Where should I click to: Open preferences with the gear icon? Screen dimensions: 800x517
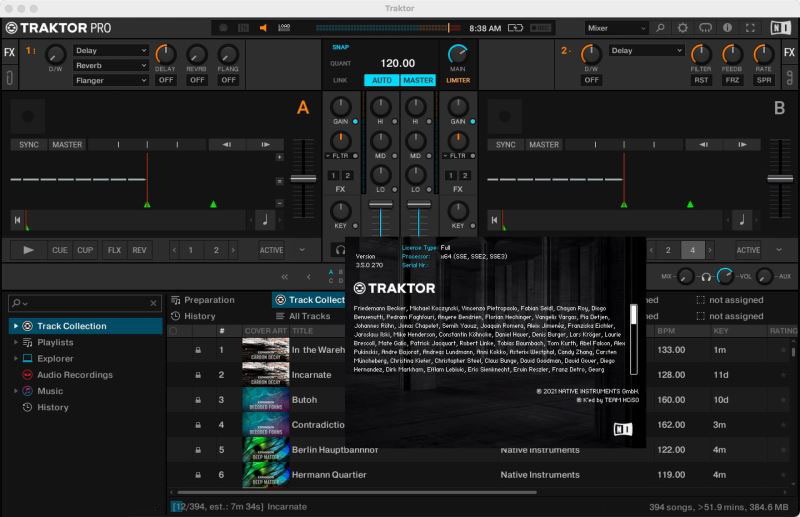coord(683,28)
